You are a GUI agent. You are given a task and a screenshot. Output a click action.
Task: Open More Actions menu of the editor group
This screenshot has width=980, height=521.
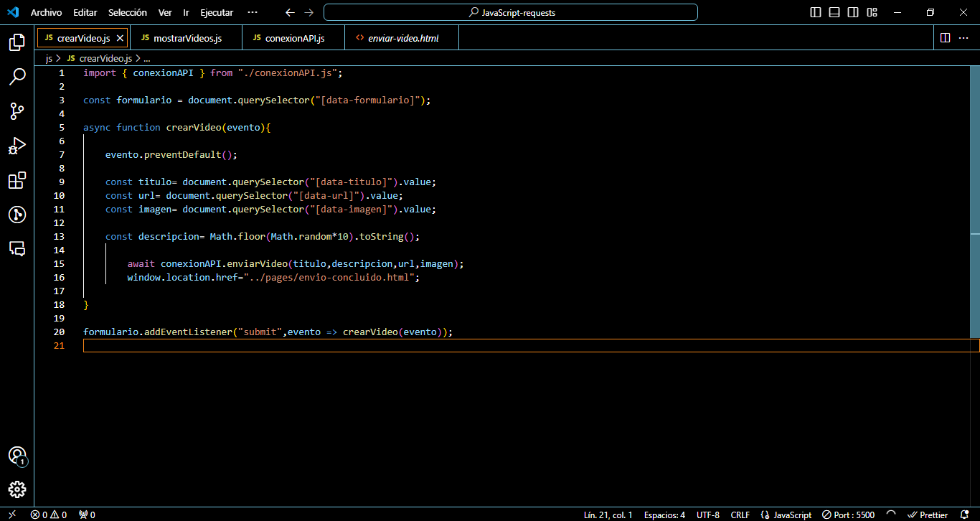964,37
